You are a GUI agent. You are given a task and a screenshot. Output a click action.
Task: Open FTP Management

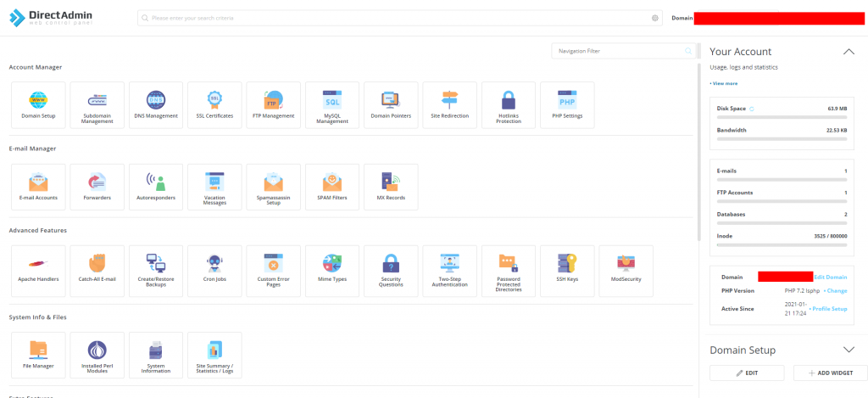click(274, 105)
